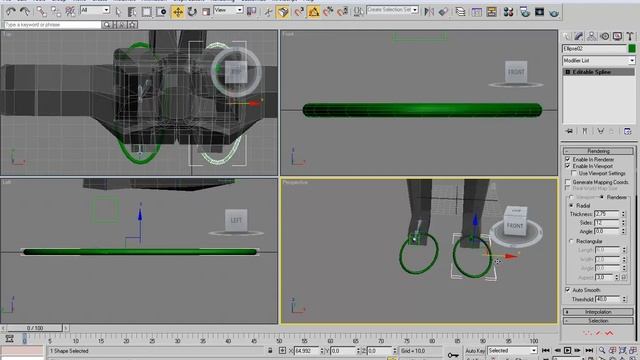
Task: Enable Generate Mapping Coords checkbox
Action: tap(567, 182)
